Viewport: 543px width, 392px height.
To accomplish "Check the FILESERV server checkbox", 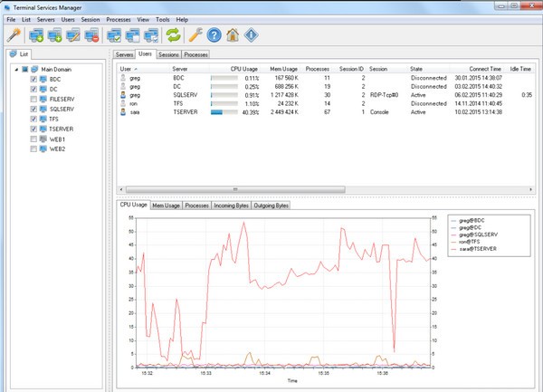I will pos(33,99).
